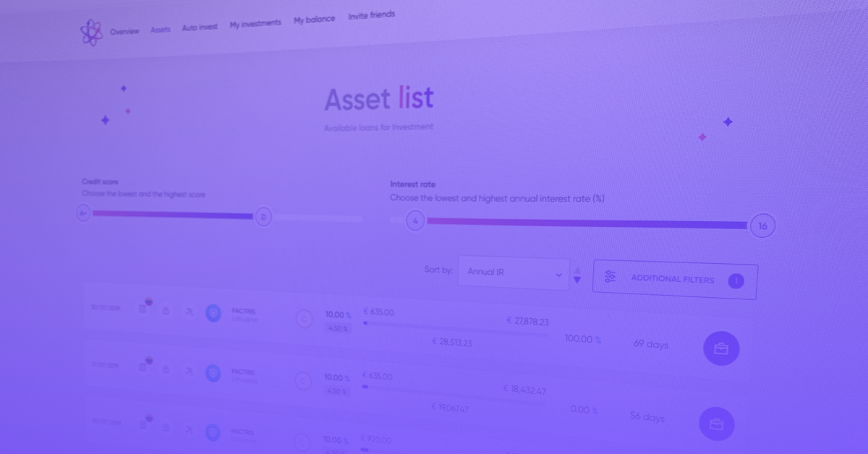Click the amount € 28,513.23
The width and height of the screenshot is (868, 454).
click(x=452, y=341)
